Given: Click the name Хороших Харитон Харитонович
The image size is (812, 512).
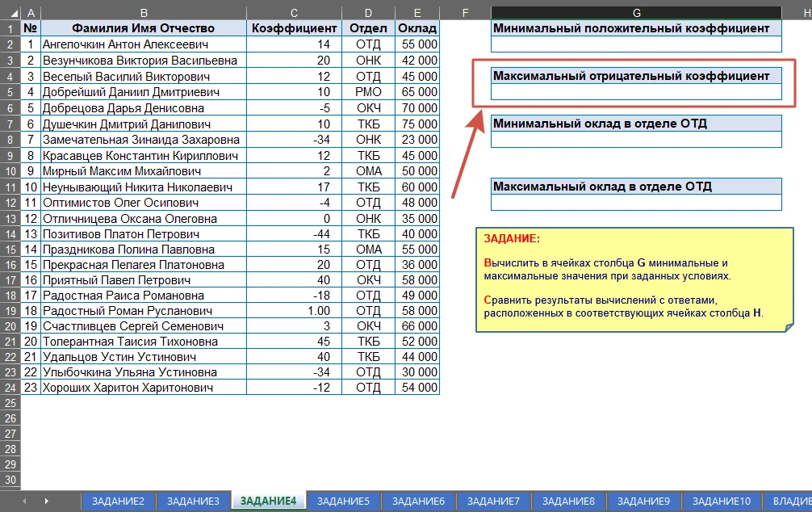Looking at the screenshot, I should click(144, 388).
